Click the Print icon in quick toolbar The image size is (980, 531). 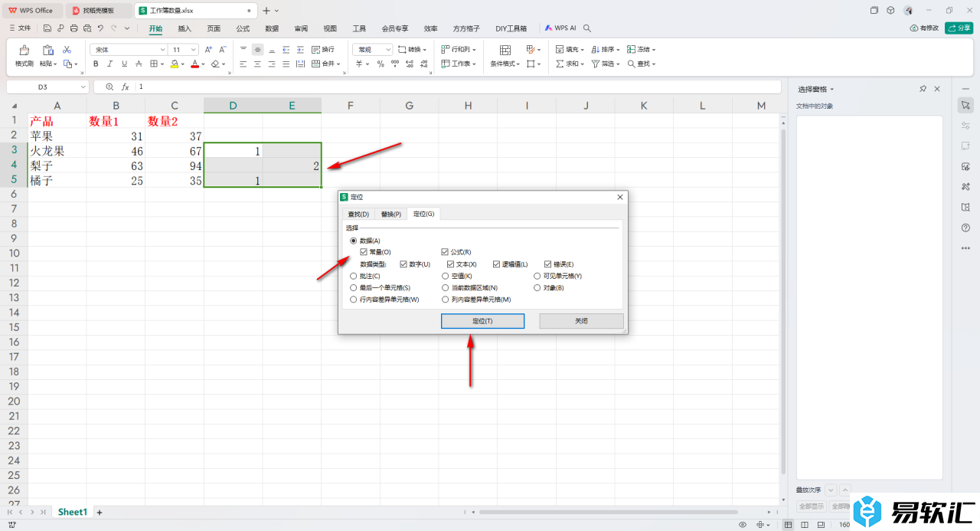click(x=73, y=28)
